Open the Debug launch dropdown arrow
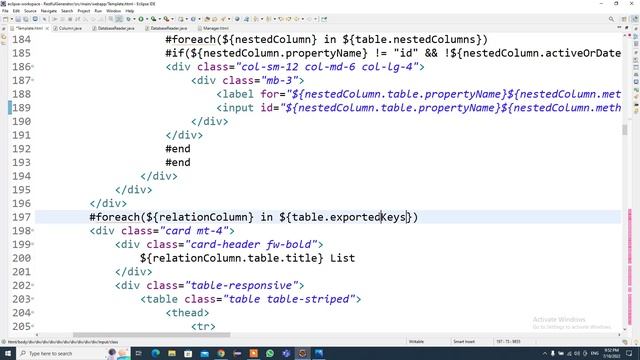This screenshot has height=360, width=640. tap(134, 19)
